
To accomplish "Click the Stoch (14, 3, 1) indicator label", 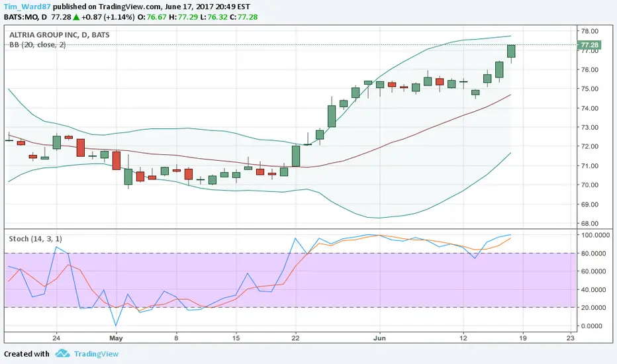I will (35, 239).
